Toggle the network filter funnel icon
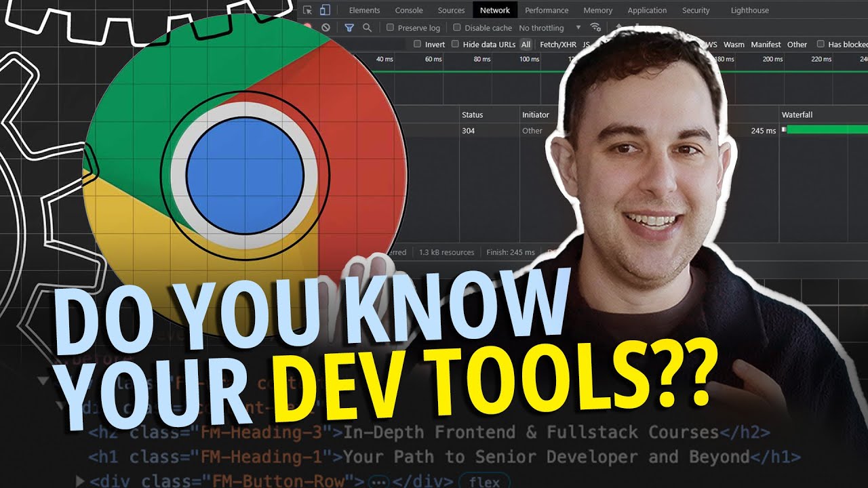Screen dimensions: 868x488 coord(349,28)
